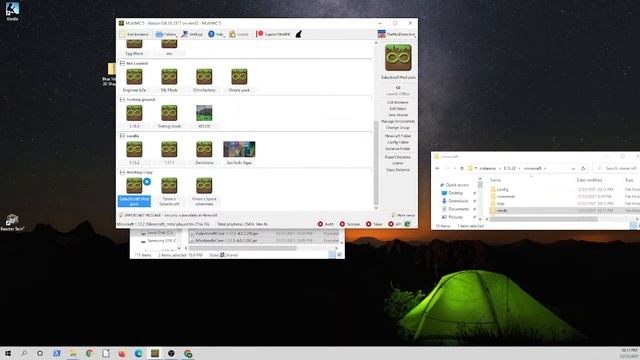The image size is (640, 360).
Task: Open the config folder in minecraft Explorer window
Action: tap(502, 189)
